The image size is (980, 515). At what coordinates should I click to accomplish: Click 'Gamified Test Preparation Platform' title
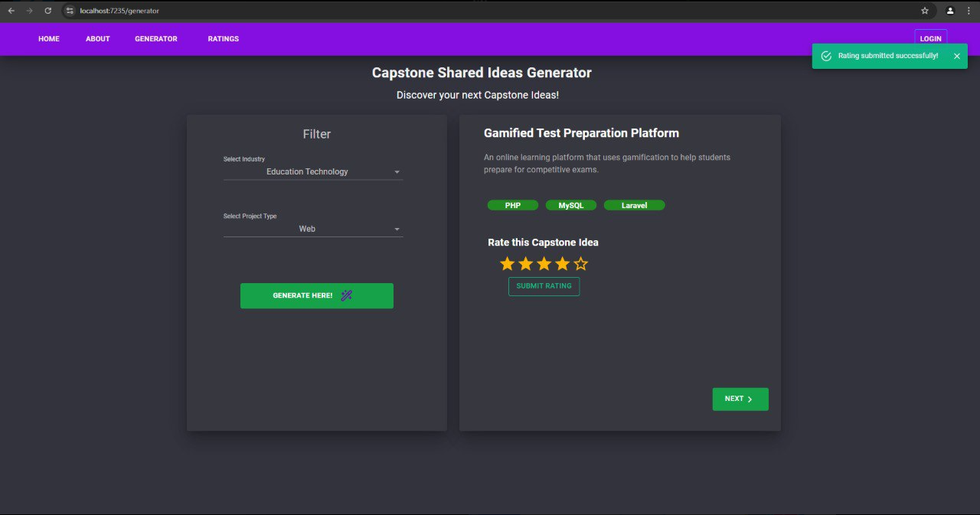(x=581, y=133)
